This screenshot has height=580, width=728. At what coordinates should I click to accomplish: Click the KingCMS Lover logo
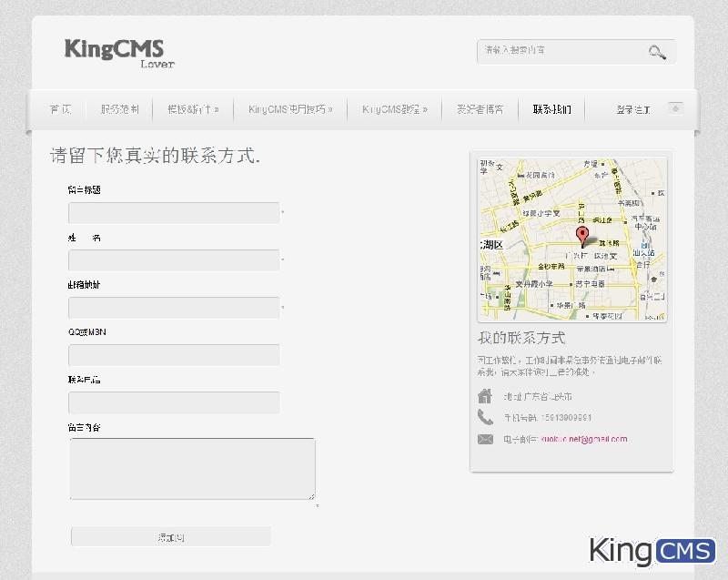(119, 54)
